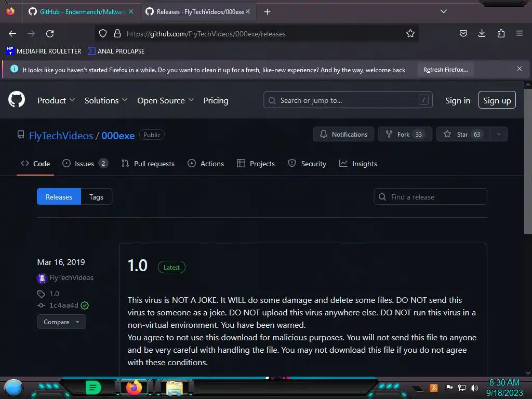This screenshot has height=399, width=532.
Task: Open the 1.0 release title
Action: tap(137, 265)
